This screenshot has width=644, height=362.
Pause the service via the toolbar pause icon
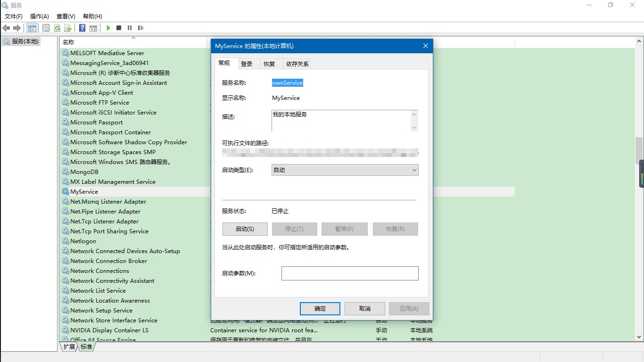[130, 28]
